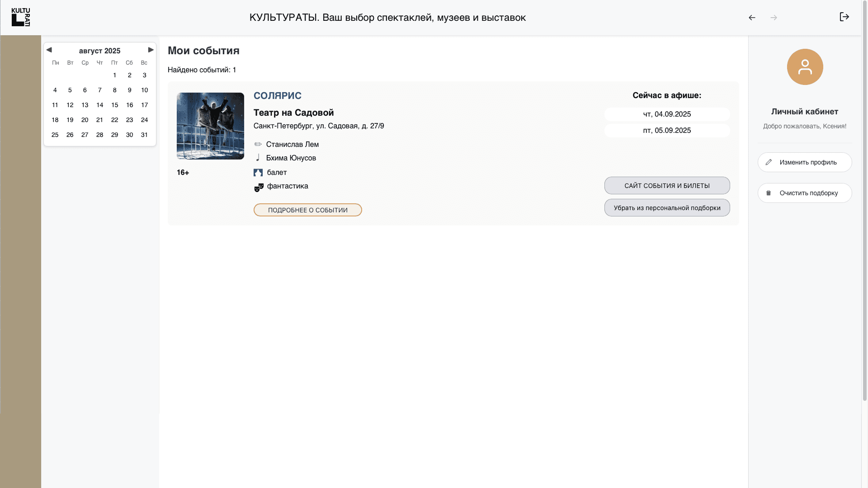
Task: Click the Kulturati logo icon
Action: click(x=21, y=17)
